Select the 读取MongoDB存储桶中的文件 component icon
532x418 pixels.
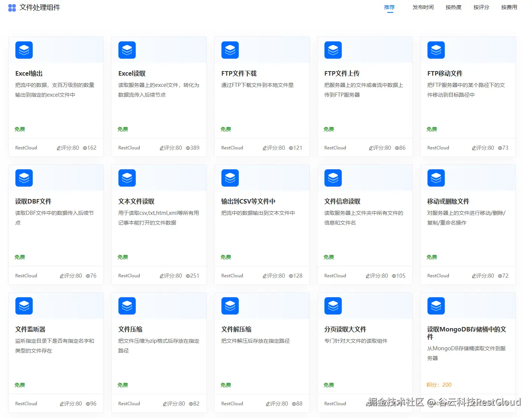click(436, 306)
